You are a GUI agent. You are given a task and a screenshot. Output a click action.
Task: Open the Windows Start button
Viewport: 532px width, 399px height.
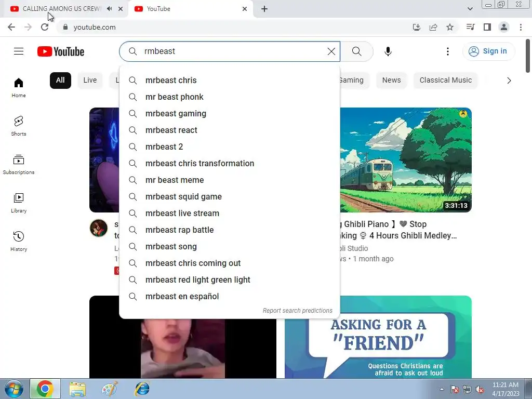pos(14,389)
